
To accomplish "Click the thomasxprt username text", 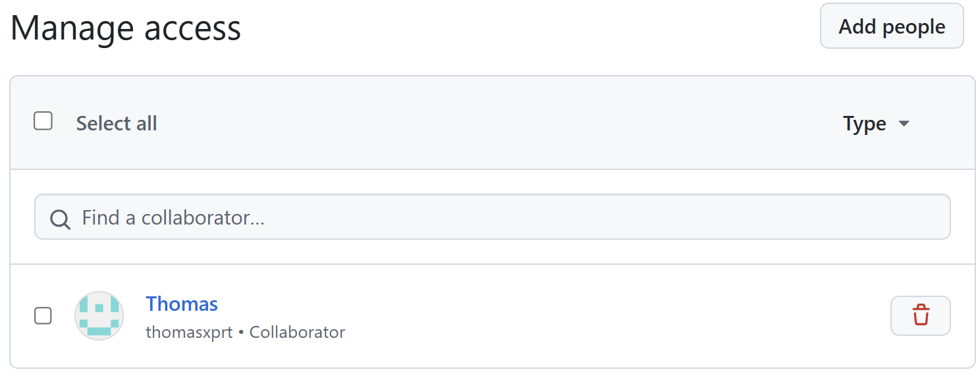I will [x=189, y=332].
